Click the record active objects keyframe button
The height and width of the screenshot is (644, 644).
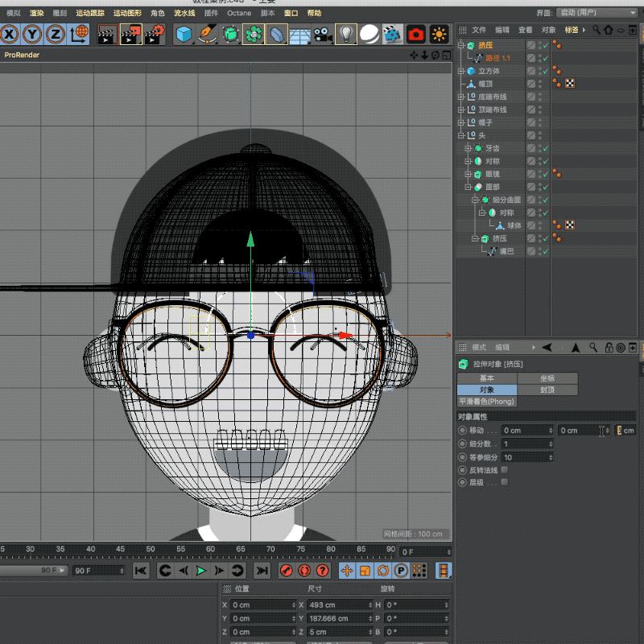pos(286,571)
